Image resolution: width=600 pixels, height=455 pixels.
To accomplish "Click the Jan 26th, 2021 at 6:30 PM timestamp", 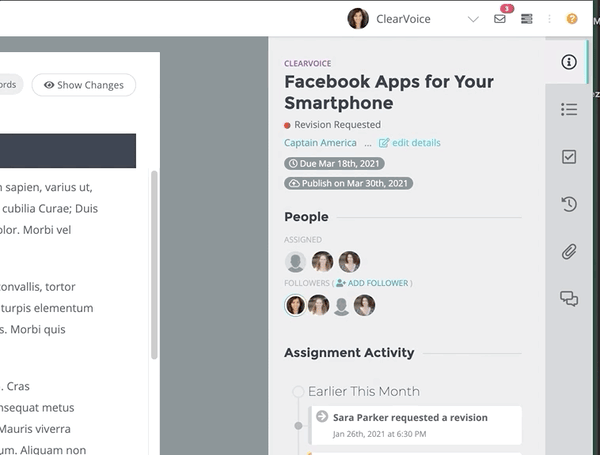I will 379,434.
